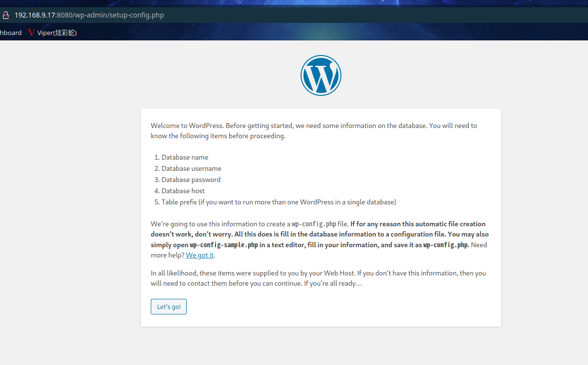This screenshot has width=588, height=365.
Task: Click the "wp-config-sample.php" text
Action: click(224, 245)
